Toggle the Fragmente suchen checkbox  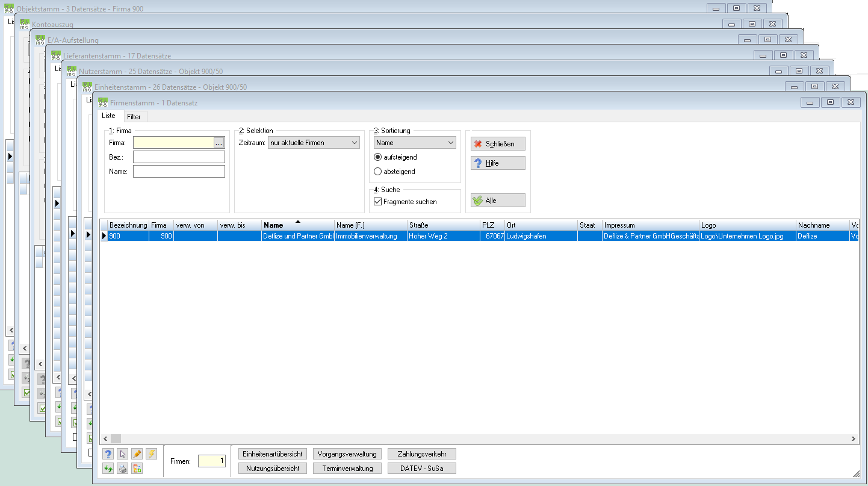click(x=378, y=202)
